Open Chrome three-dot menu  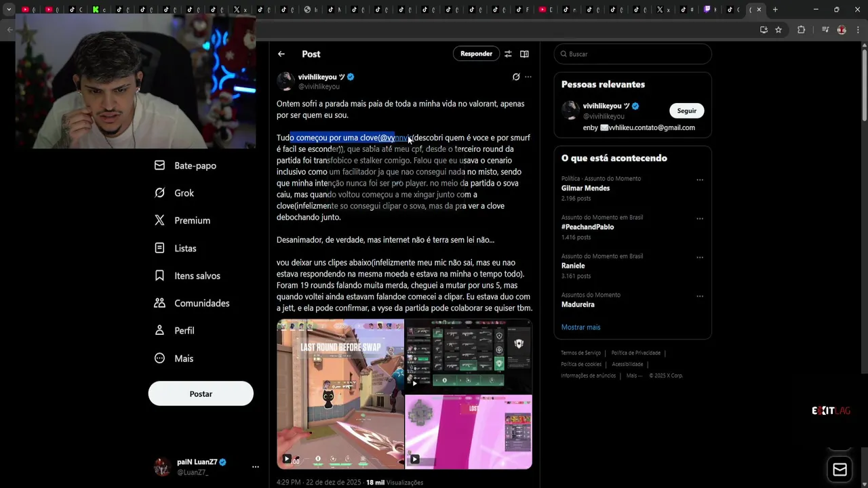[857, 30]
